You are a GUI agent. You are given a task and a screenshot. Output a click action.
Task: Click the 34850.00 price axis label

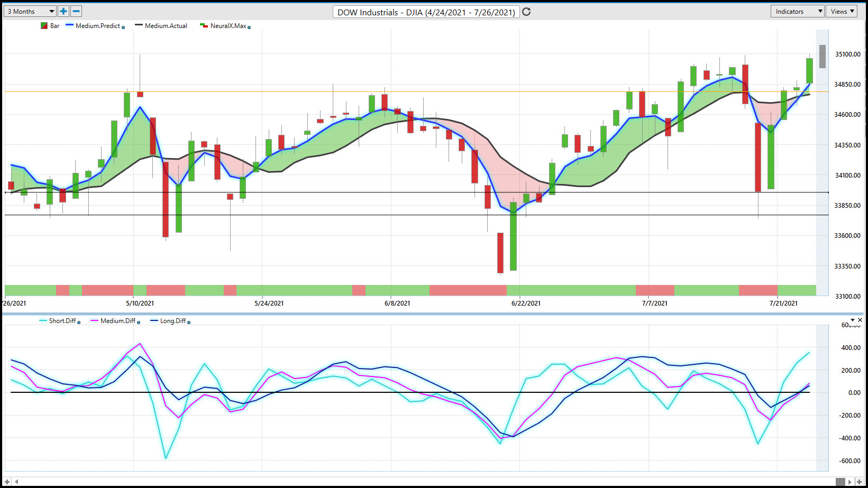(848, 85)
